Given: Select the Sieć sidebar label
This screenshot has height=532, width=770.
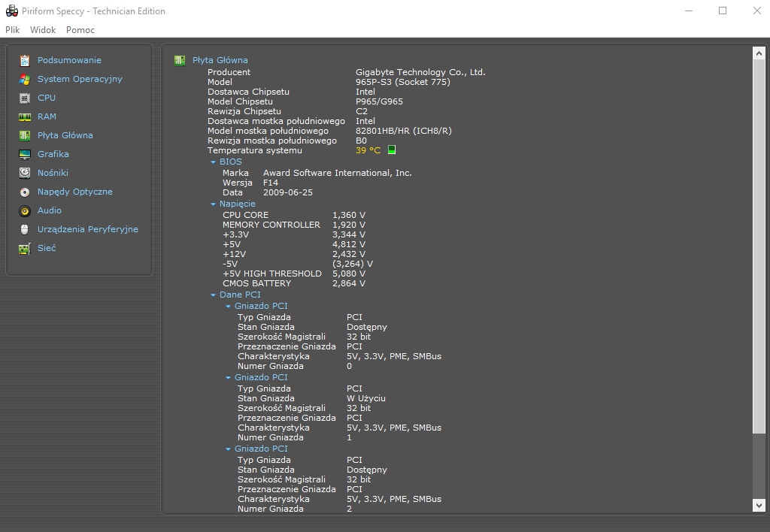Looking at the screenshot, I should (47, 248).
